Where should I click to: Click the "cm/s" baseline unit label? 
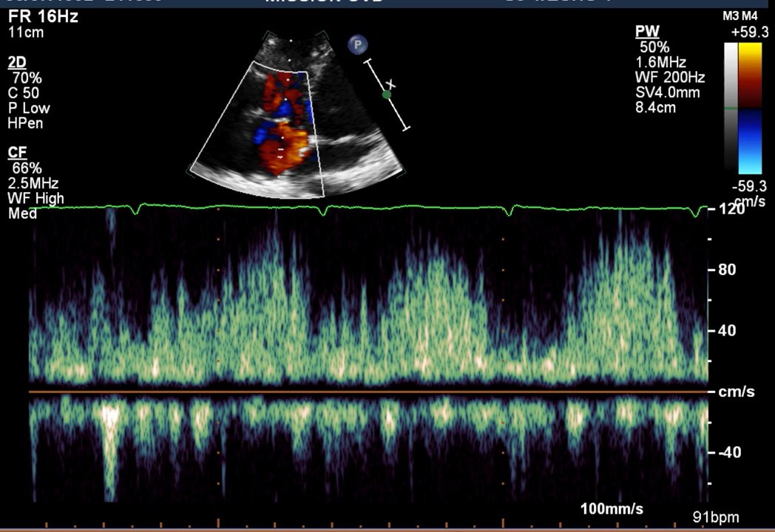737,392
